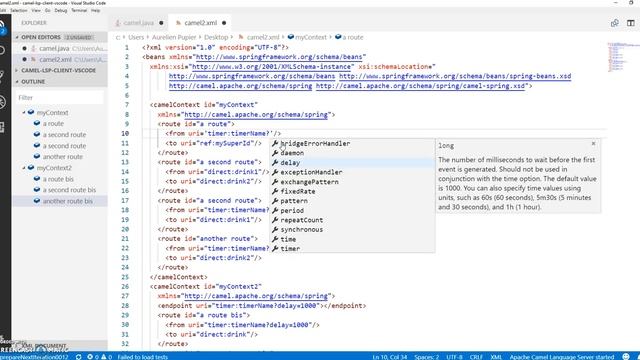Select the bridgeErrorHandler suggestion

pyautogui.click(x=352, y=143)
